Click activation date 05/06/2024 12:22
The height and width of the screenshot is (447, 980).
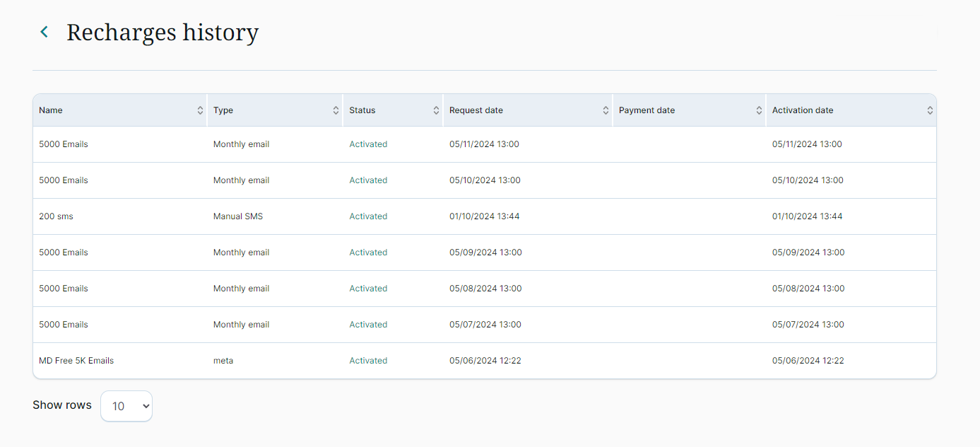pyautogui.click(x=808, y=361)
